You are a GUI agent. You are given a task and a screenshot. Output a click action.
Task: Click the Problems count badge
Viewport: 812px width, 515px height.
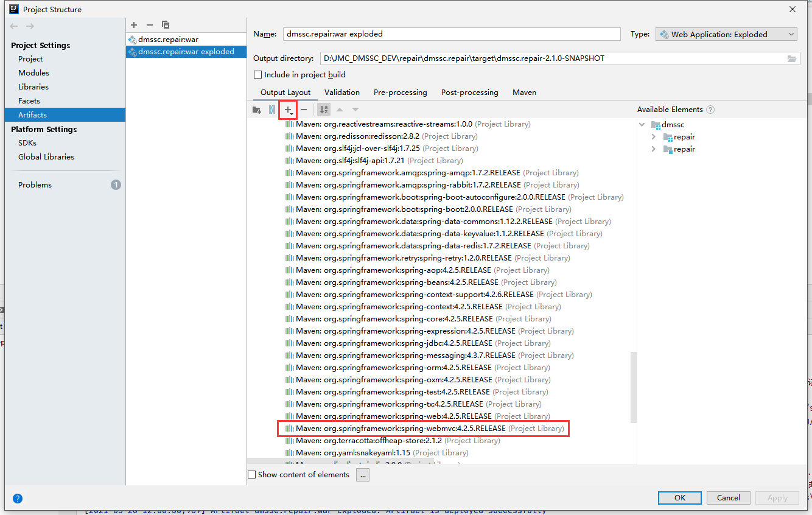(x=116, y=184)
